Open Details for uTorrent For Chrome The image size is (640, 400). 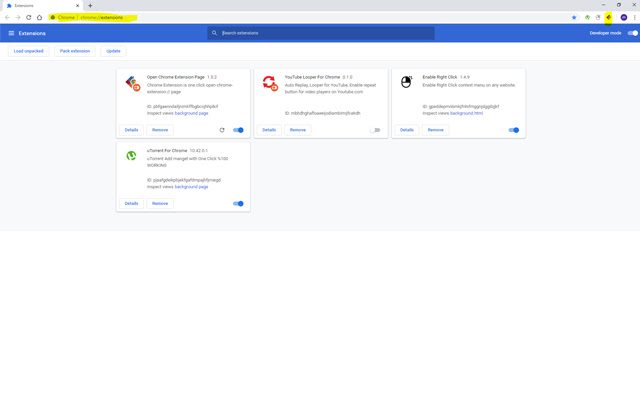(131, 203)
